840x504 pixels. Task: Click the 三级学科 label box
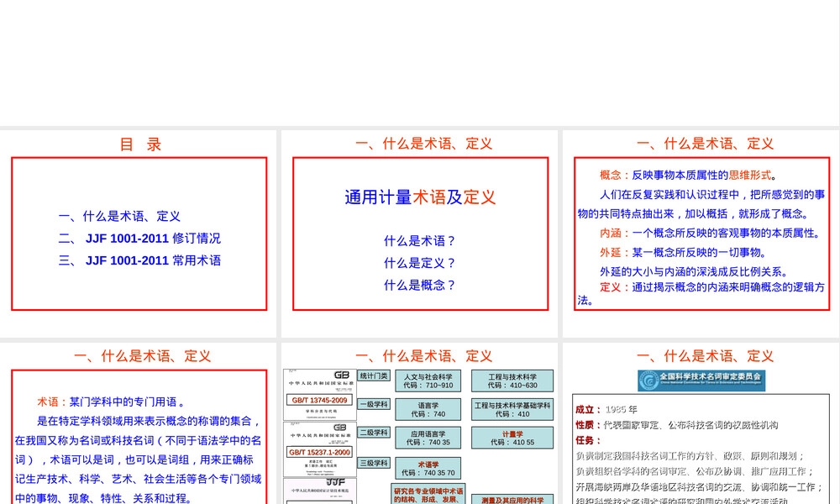374,463
